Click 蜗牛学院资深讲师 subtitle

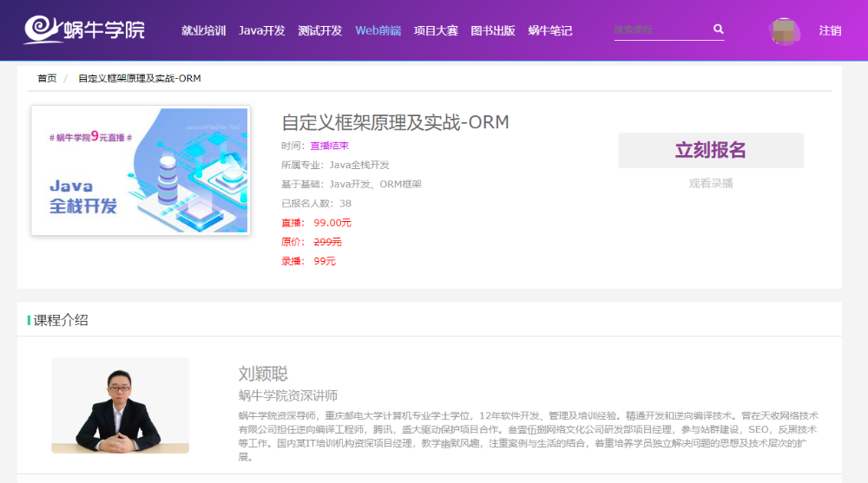[x=288, y=395]
